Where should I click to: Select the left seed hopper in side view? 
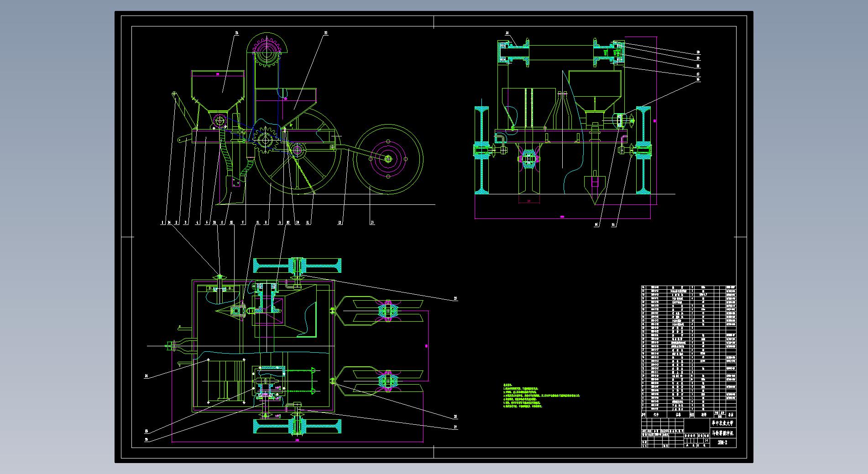click(218, 92)
